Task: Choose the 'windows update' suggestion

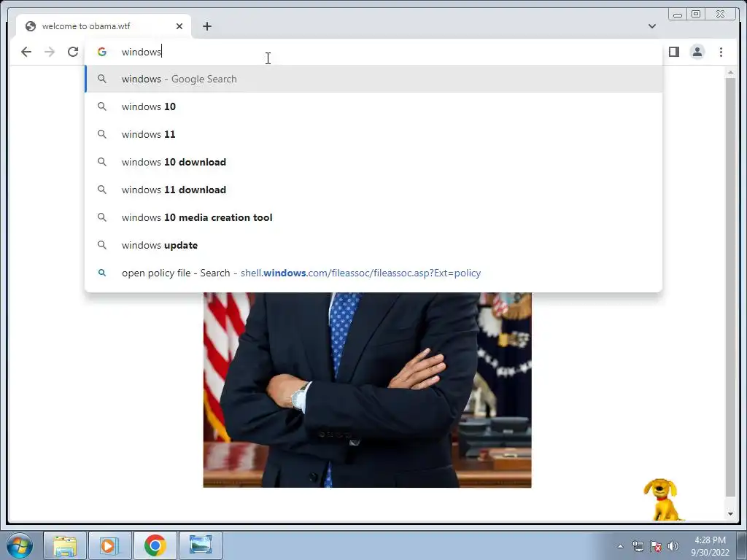Action: pos(373,245)
